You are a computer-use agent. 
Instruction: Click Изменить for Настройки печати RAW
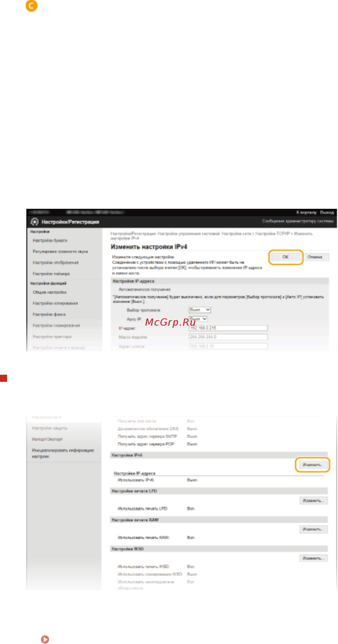[313, 529]
